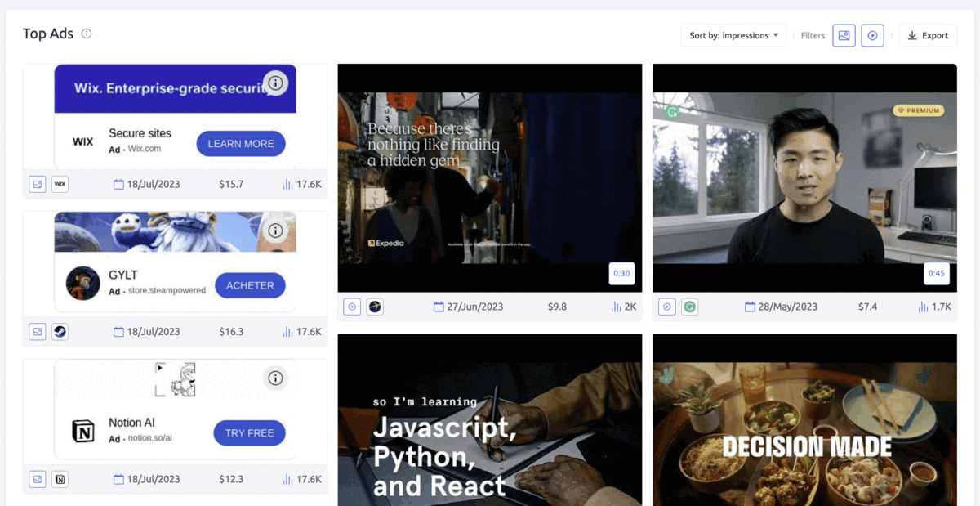Click the image-type icon on the GYLT ad footer
This screenshot has width=980, height=506.
click(x=37, y=332)
